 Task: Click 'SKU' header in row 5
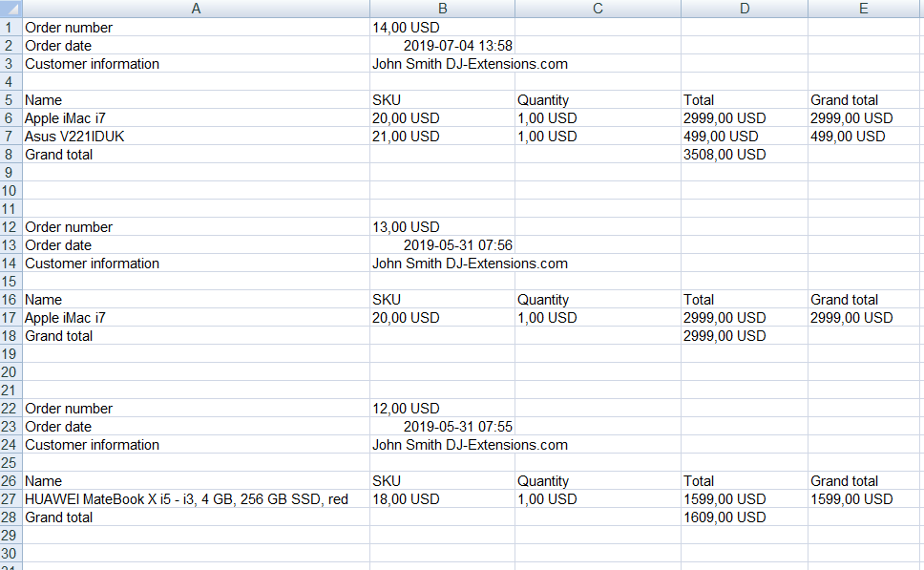tap(386, 100)
